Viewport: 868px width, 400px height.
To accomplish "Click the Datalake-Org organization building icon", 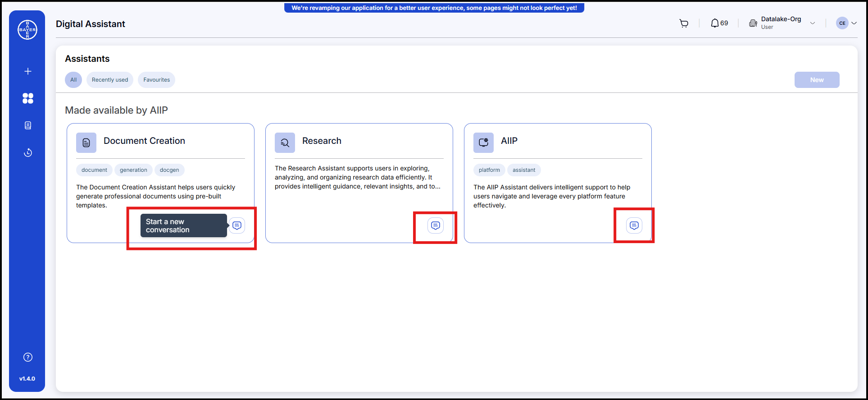I will pos(753,23).
